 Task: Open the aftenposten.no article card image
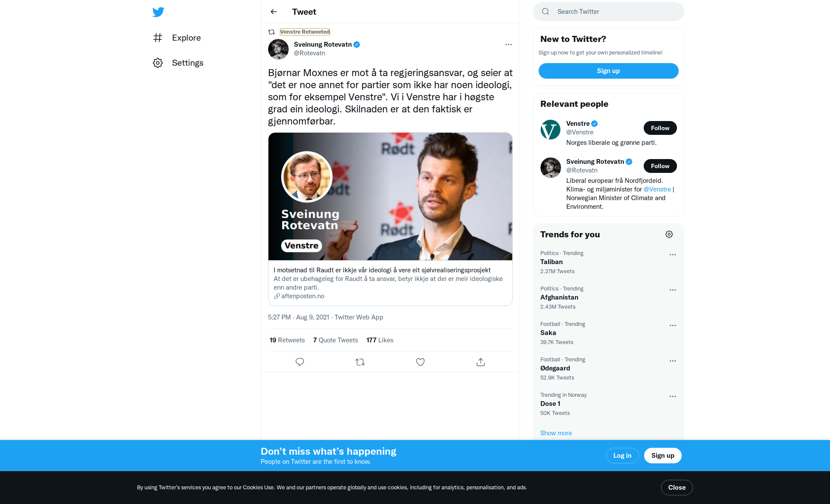[390, 196]
